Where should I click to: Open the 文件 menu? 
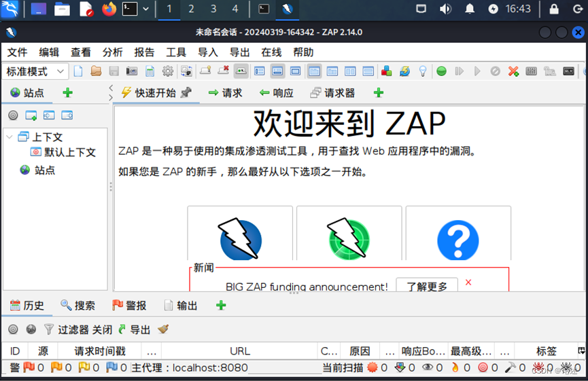(x=17, y=52)
